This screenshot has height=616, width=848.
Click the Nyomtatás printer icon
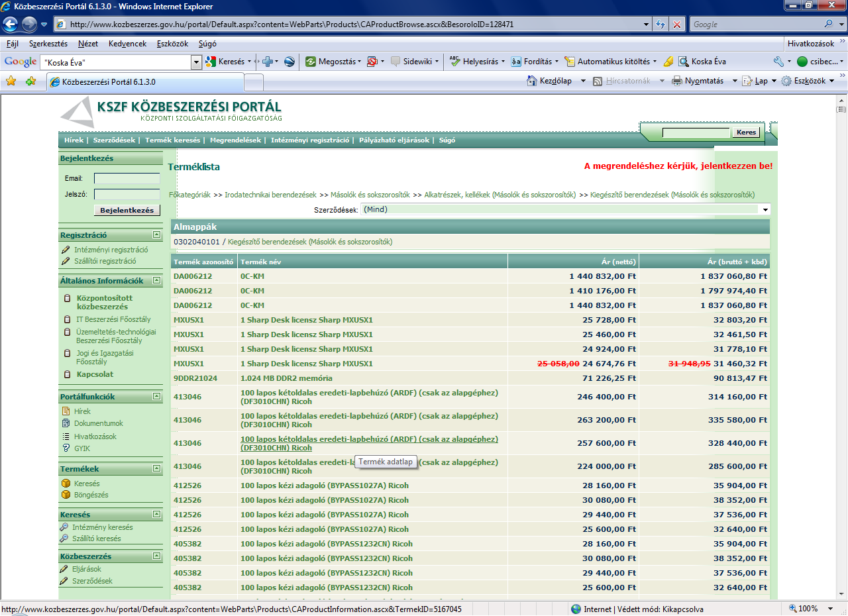pos(677,81)
